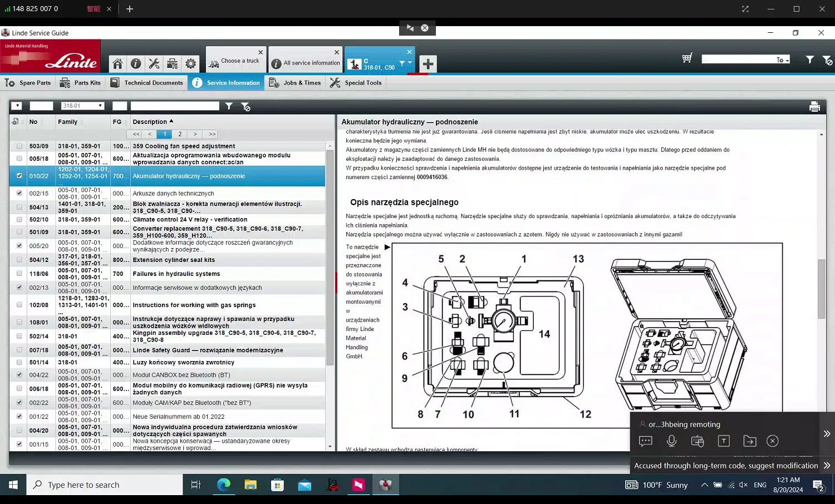Clear list filter above table
This screenshot has width=835, height=504.
point(245,106)
